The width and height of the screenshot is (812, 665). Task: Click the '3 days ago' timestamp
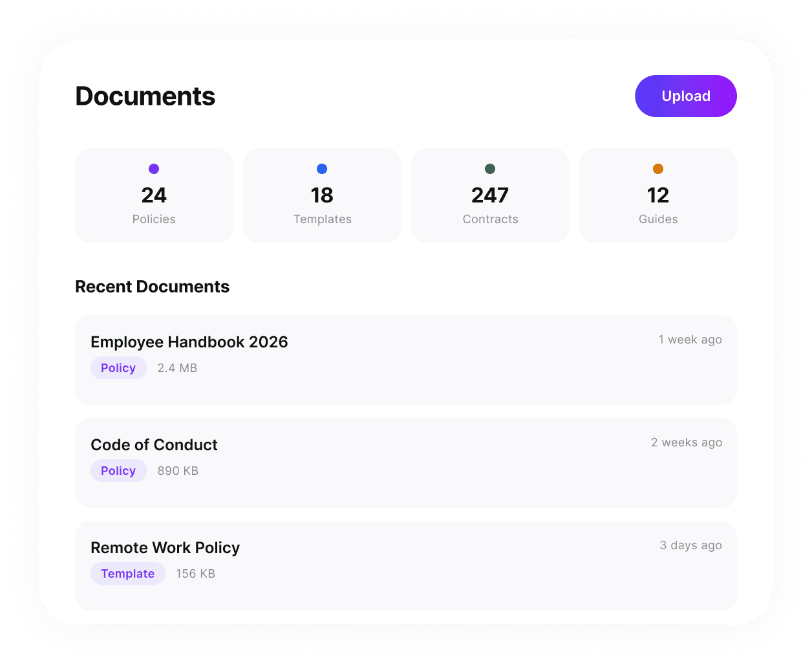click(x=690, y=545)
